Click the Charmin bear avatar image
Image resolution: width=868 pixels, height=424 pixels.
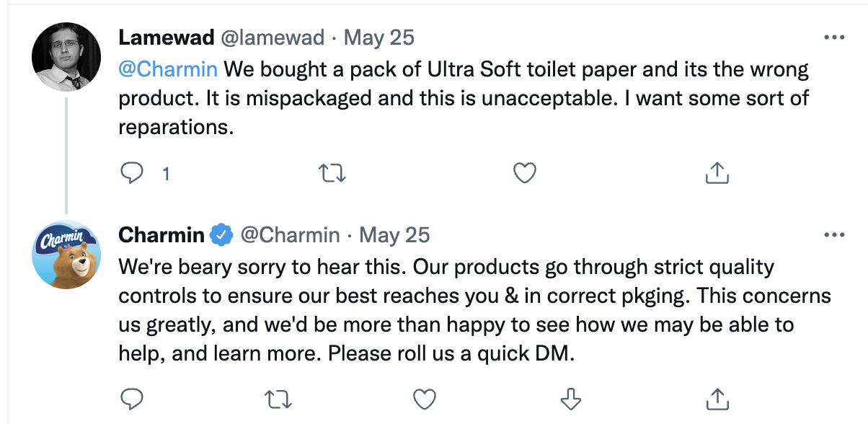pos(66,253)
